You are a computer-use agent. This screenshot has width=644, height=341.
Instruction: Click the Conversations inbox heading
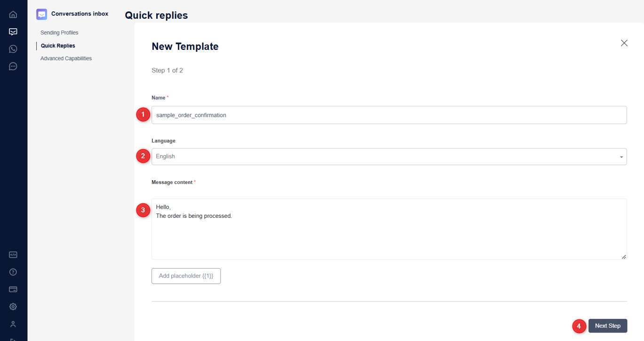coord(80,14)
